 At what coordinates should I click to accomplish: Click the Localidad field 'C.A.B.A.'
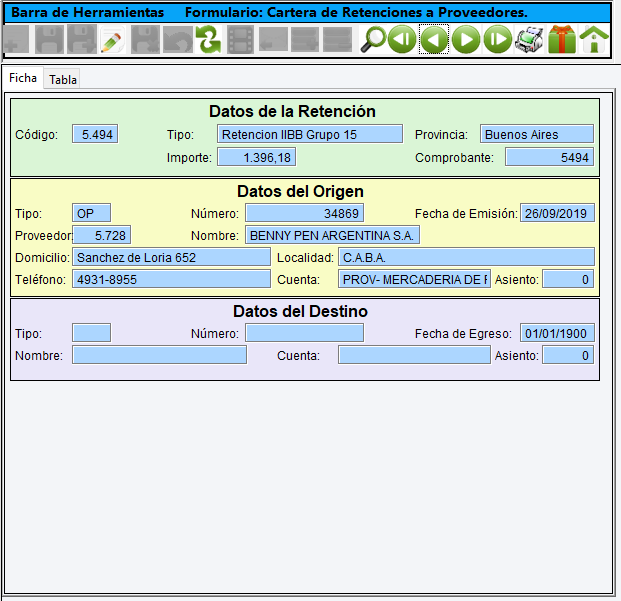(x=466, y=257)
